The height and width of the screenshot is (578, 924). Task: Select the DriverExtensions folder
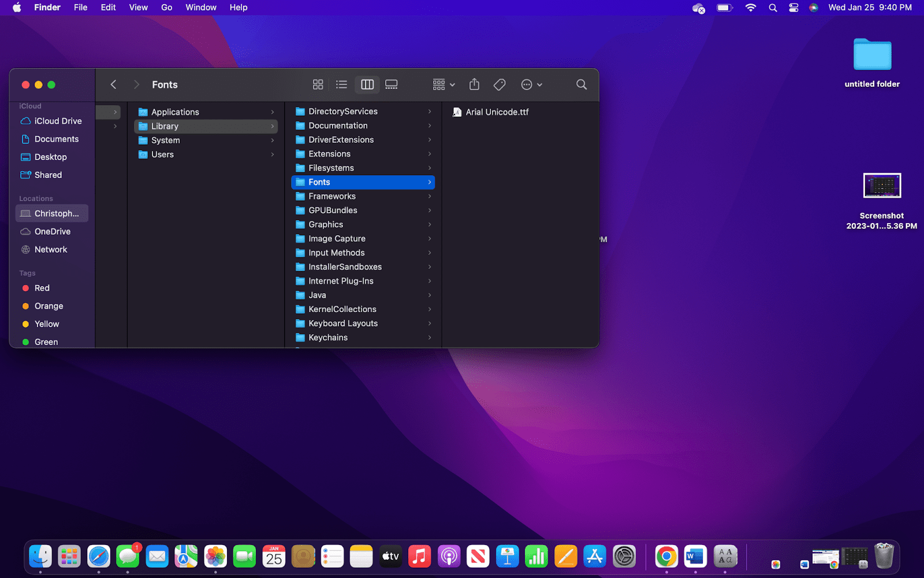click(363, 140)
